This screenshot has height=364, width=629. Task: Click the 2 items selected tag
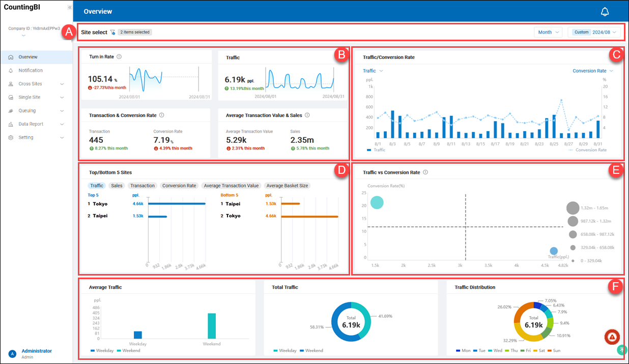click(x=135, y=32)
